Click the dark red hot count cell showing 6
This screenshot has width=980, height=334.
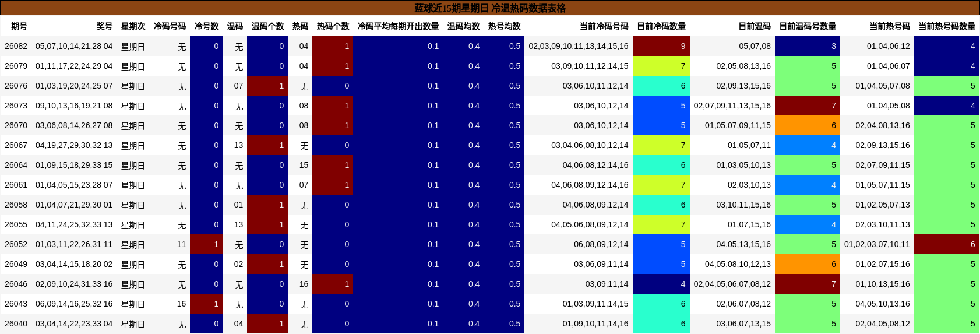coord(947,244)
